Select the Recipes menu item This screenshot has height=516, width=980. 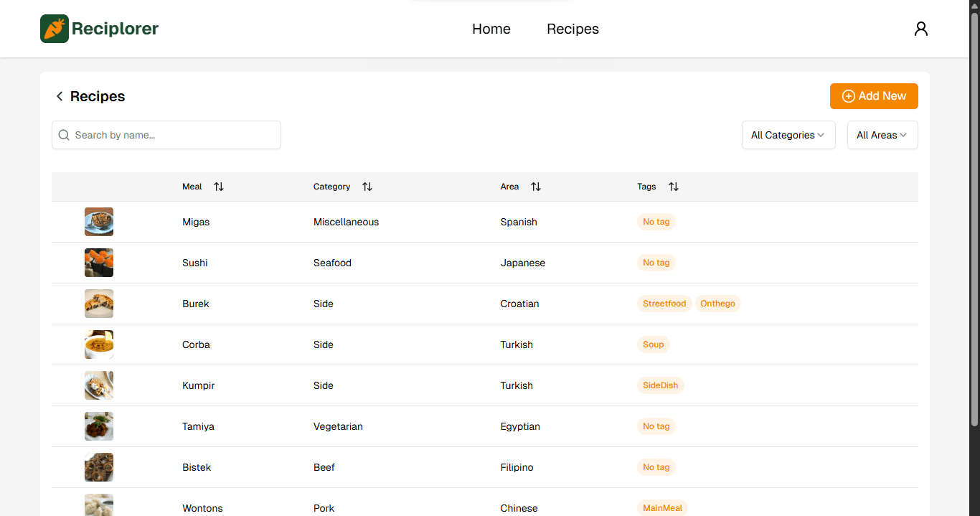[573, 29]
